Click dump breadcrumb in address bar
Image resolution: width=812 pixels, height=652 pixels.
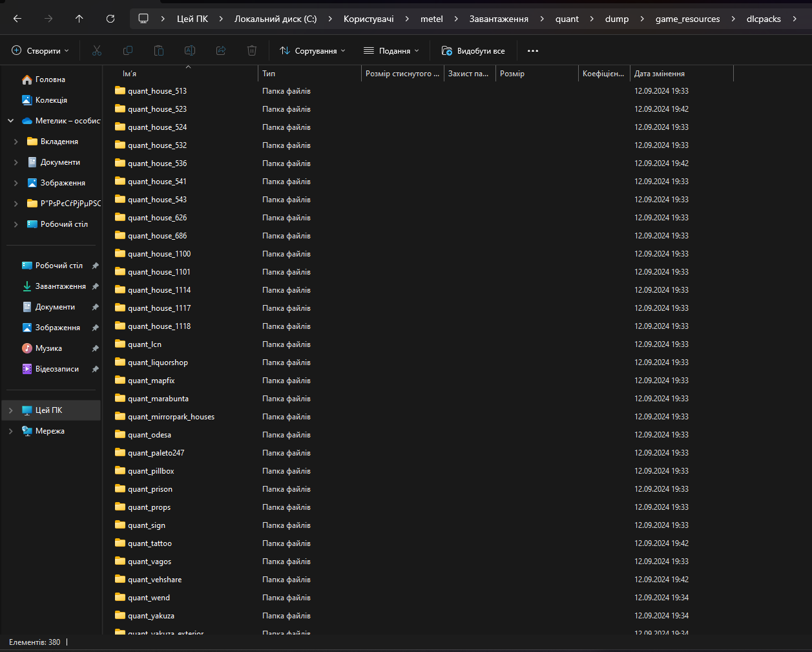(x=617, y=19)
